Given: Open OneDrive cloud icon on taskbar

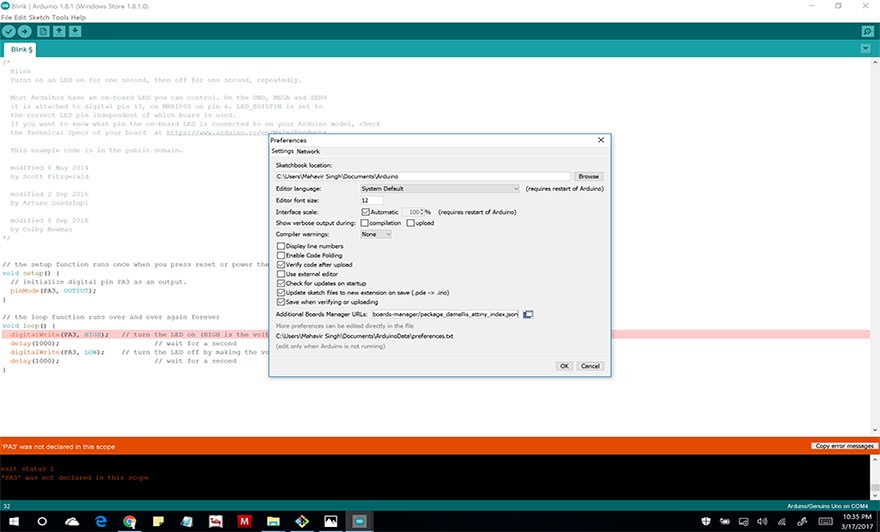Looking at the screenshot, I should 72,521.
